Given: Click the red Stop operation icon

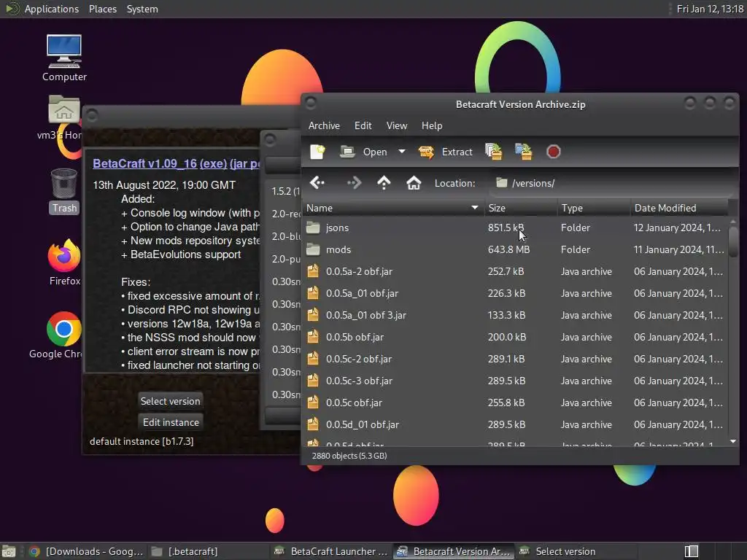Looking at the screenshot, I should [x=553, y=152].
